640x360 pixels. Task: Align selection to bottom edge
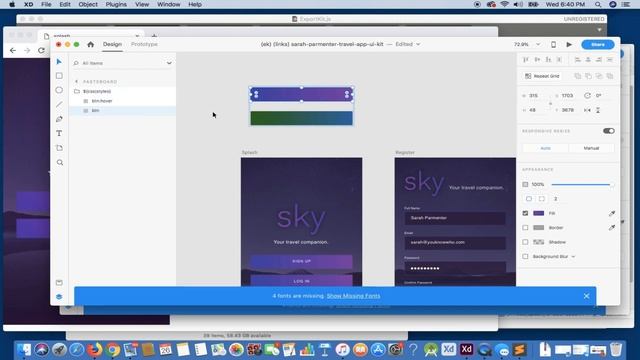[548, 60]
